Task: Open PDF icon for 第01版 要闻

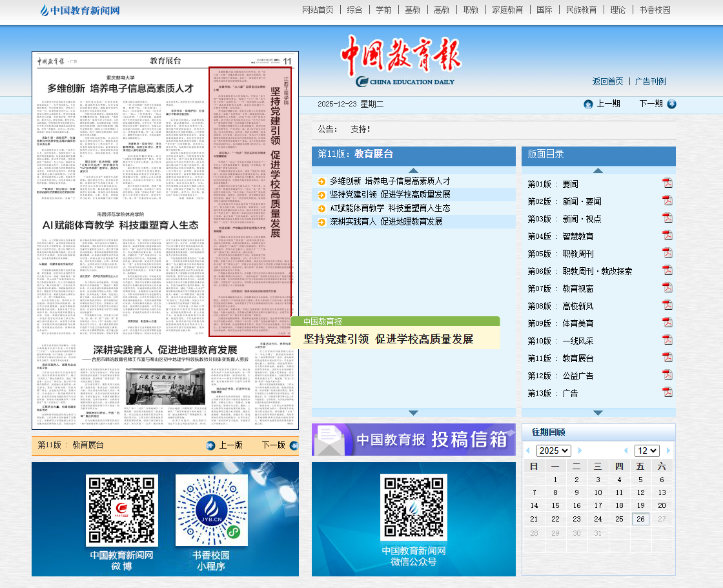Action: pos(667,183)
